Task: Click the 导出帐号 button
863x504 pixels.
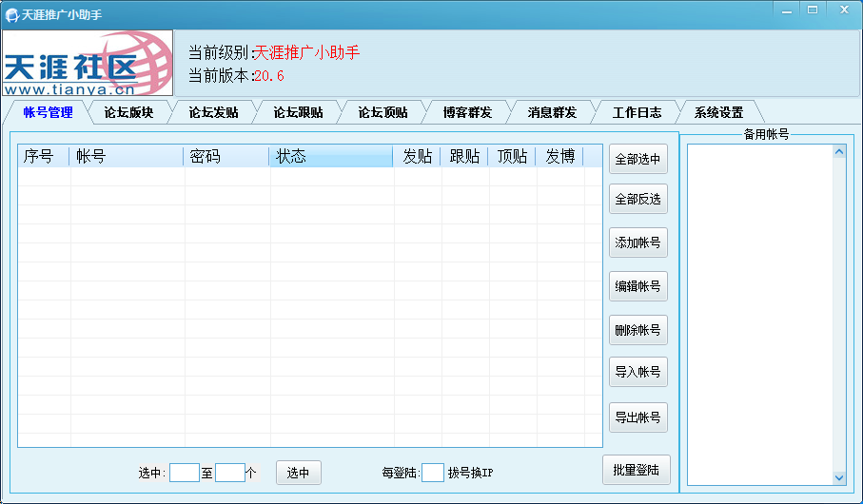Action: coord(637,417)
